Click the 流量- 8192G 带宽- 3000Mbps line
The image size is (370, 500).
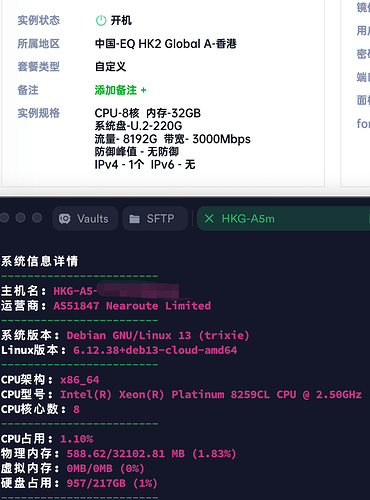click(x=173, y=139)
